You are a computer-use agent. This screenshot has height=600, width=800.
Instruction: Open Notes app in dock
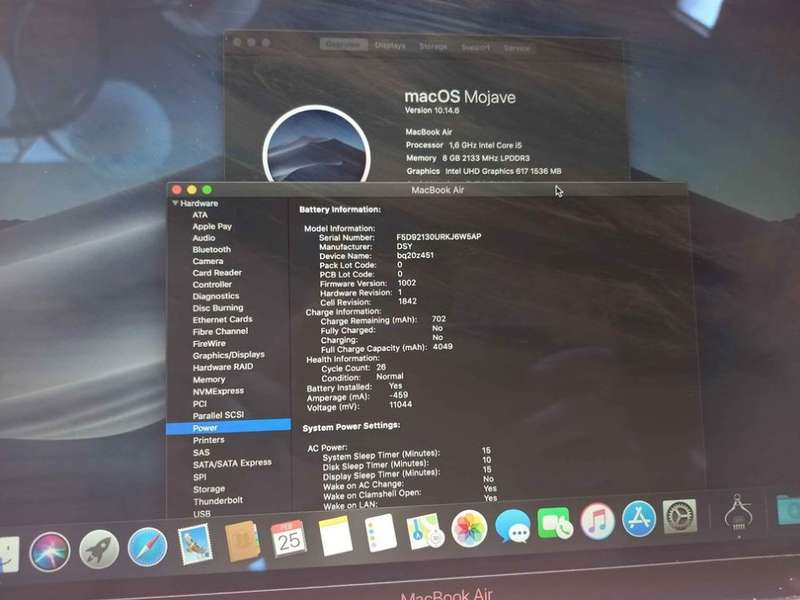335,536
